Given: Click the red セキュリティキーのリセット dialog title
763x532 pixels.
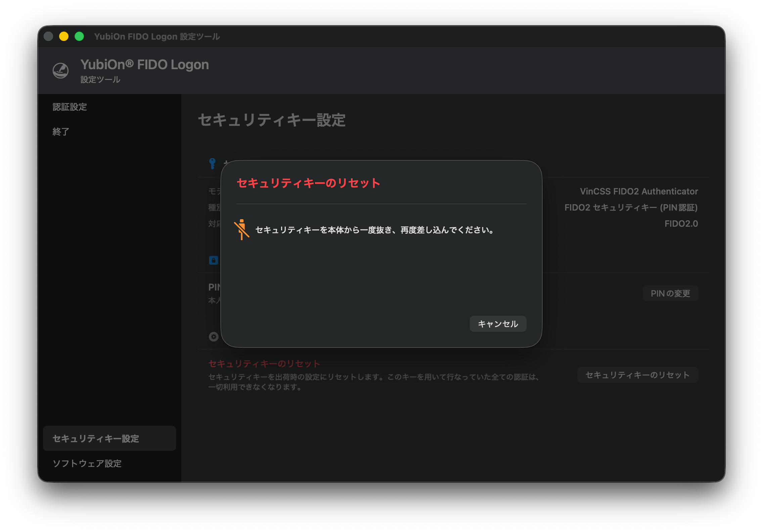Looking at the screenshot, I should (308, 183).
